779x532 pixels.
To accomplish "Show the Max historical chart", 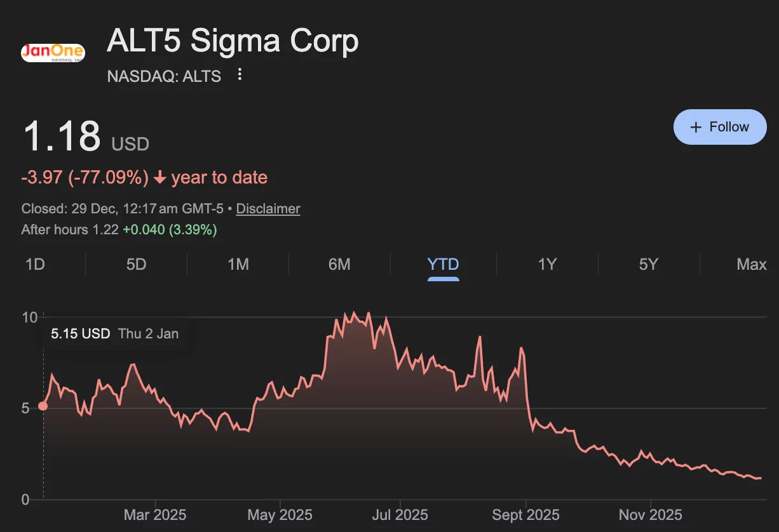I will coord(752,264).
